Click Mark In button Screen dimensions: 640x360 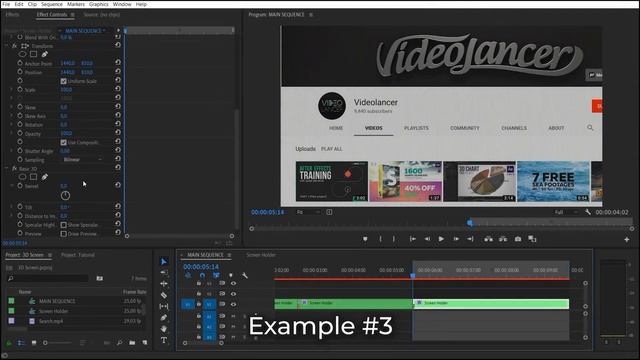pyautogui.click(x=380, y=239)
